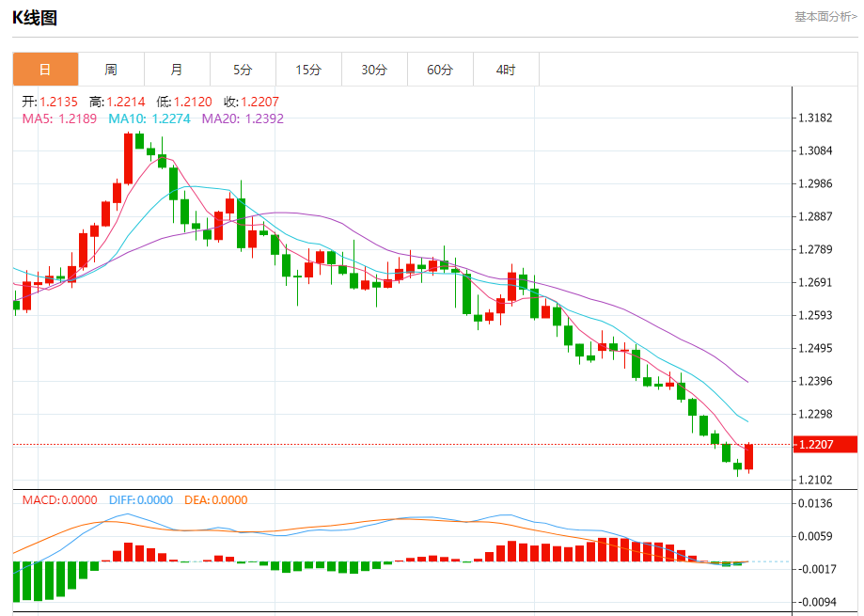Click the 1.2396 price axis label
Viewport: 864px width, 616px height.
(x=815, y=381)
